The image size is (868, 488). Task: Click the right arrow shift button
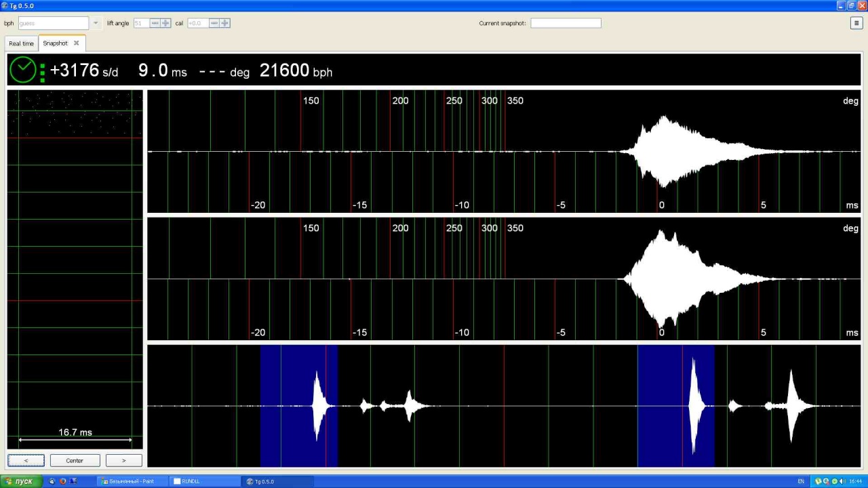[123, 461]
